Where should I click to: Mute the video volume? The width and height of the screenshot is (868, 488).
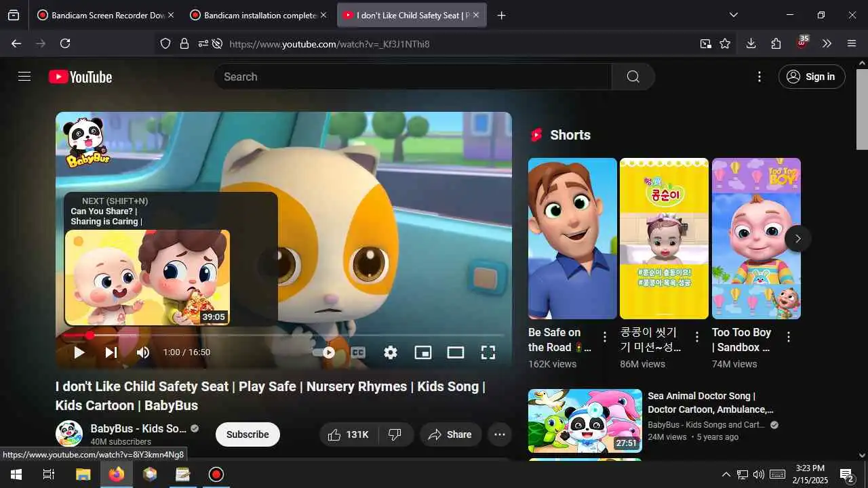(142, 352)
